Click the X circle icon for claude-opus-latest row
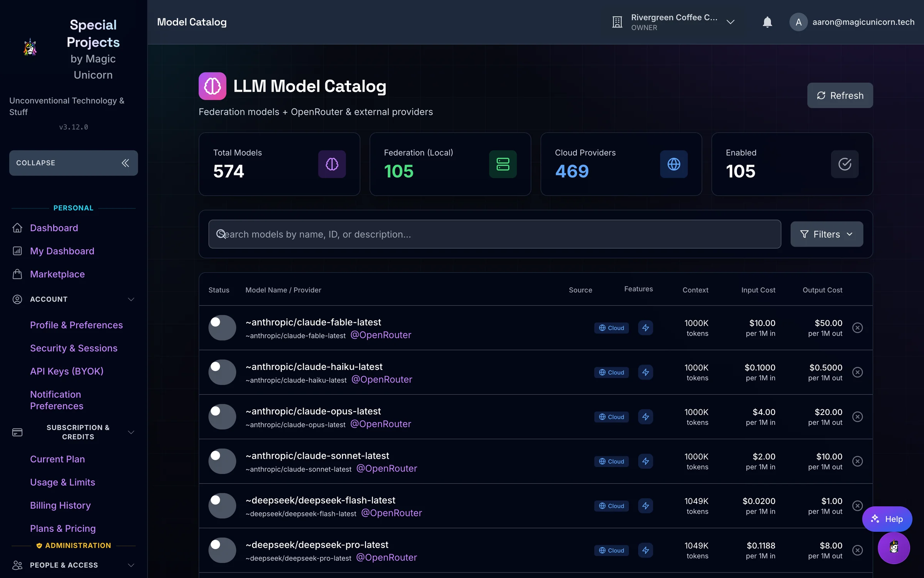This screenshot has height=578, width=924. click(x=857, y=417)
